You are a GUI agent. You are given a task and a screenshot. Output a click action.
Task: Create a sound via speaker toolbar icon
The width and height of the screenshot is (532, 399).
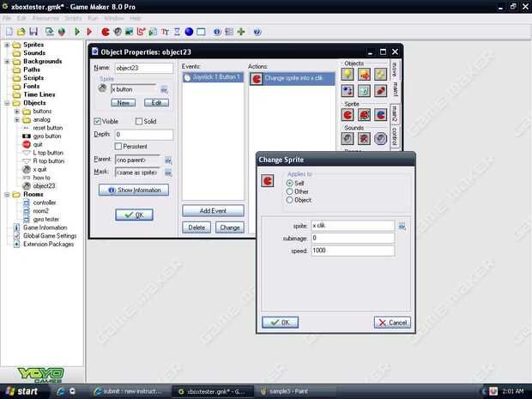tap(118, 32)
